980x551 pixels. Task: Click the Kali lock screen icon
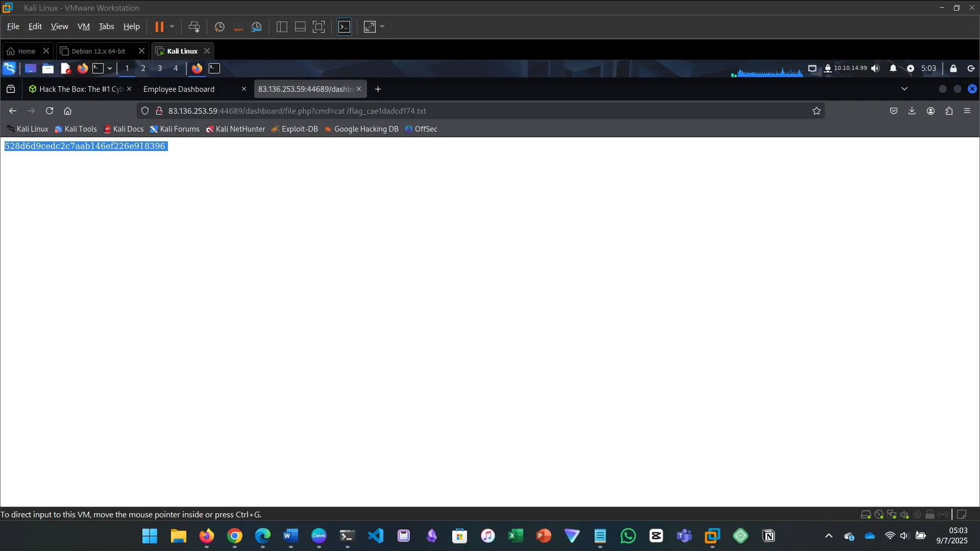point(953,68)
